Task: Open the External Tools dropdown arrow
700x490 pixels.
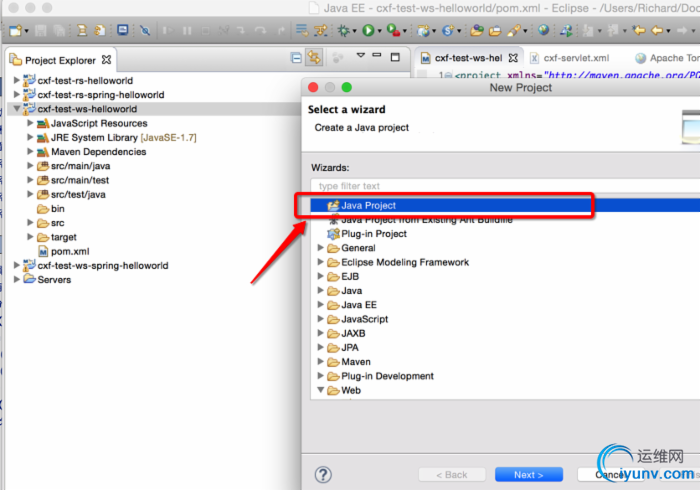Action: coord(405,31)
